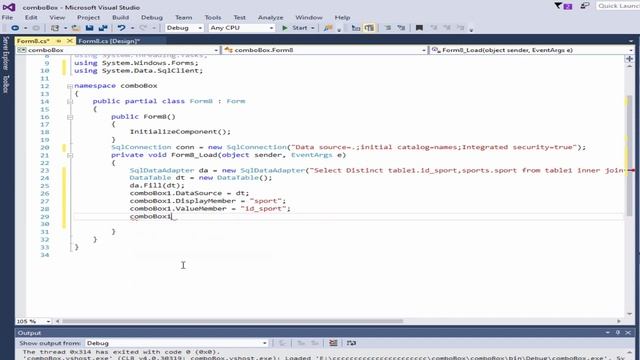Open the Help menu
Viewport: 640px width, 360px height.
pos(342,18)
